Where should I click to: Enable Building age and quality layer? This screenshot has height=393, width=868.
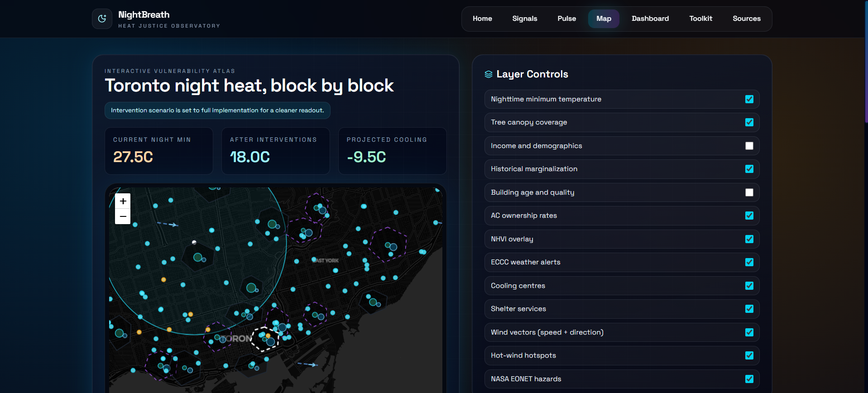coord(749,192)
